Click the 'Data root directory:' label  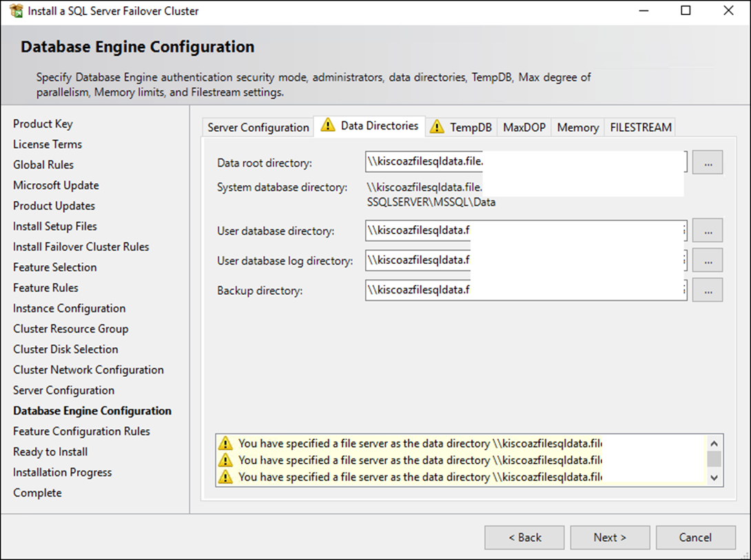pos(265,163)
